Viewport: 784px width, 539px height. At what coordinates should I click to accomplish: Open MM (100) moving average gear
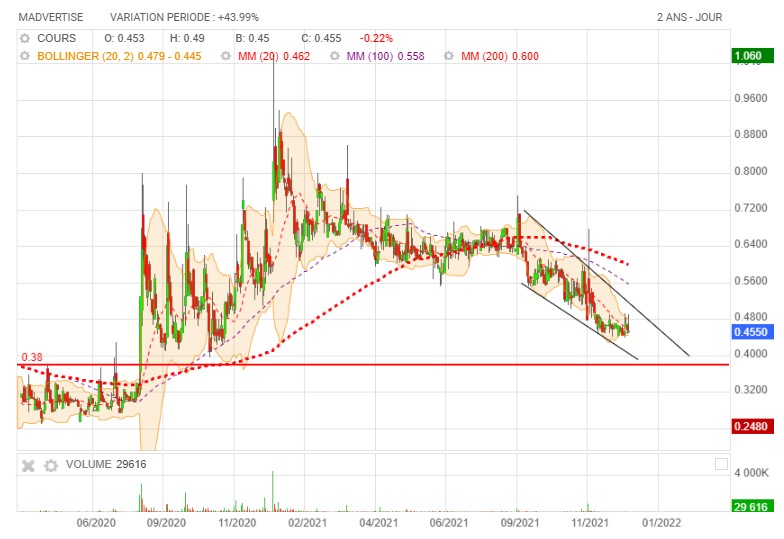(x=335, y=56)
